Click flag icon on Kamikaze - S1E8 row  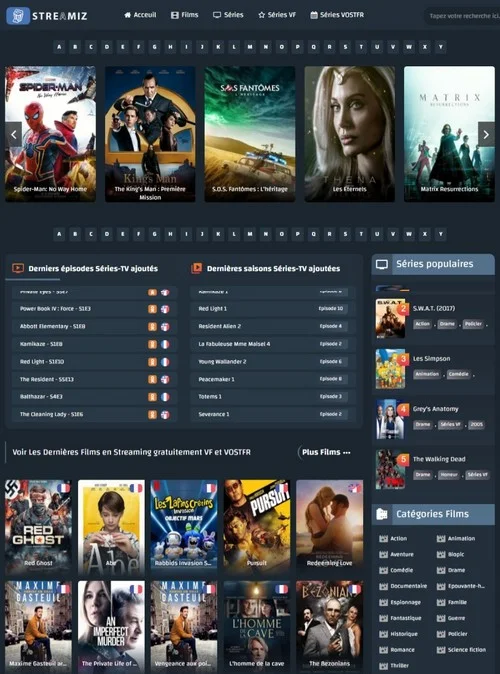(165, 344)
